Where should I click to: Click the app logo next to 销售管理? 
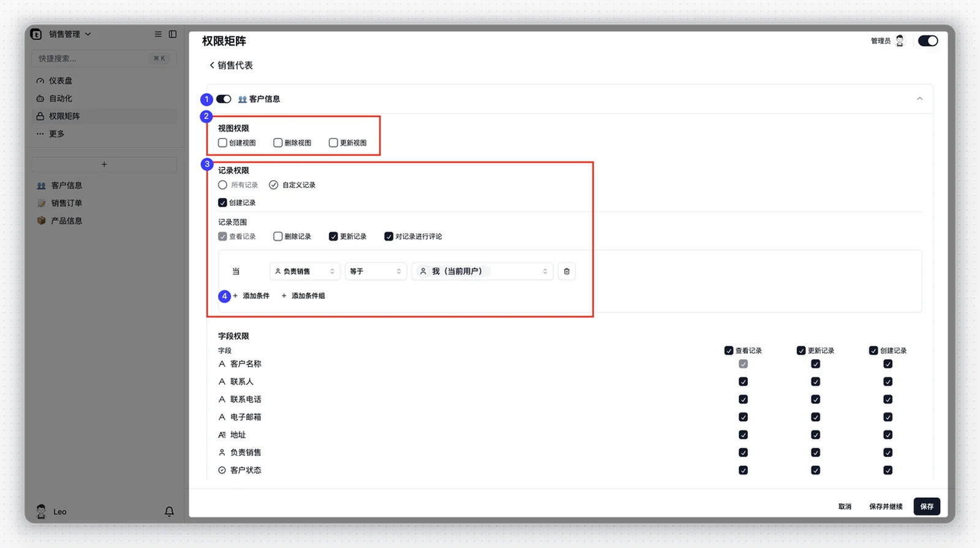[x=36, y=34]
